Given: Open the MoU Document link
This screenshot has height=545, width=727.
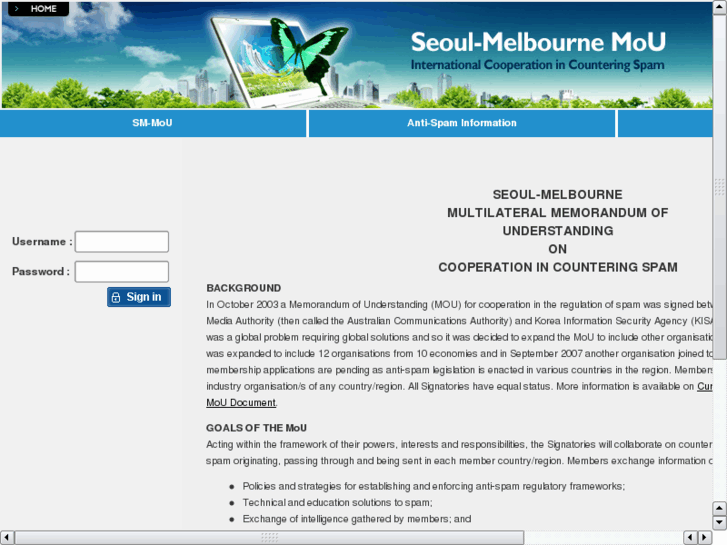Looking at the screenshot, I should pos(241,403).
